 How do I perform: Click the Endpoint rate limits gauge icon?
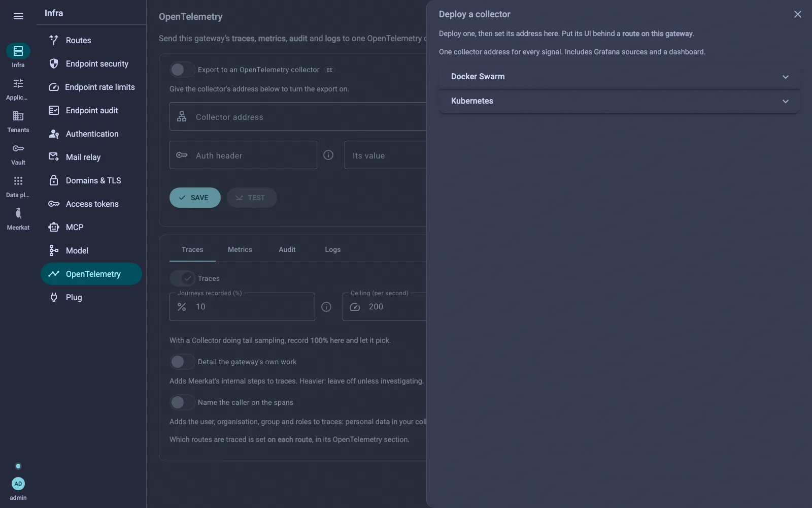point(54,87)
